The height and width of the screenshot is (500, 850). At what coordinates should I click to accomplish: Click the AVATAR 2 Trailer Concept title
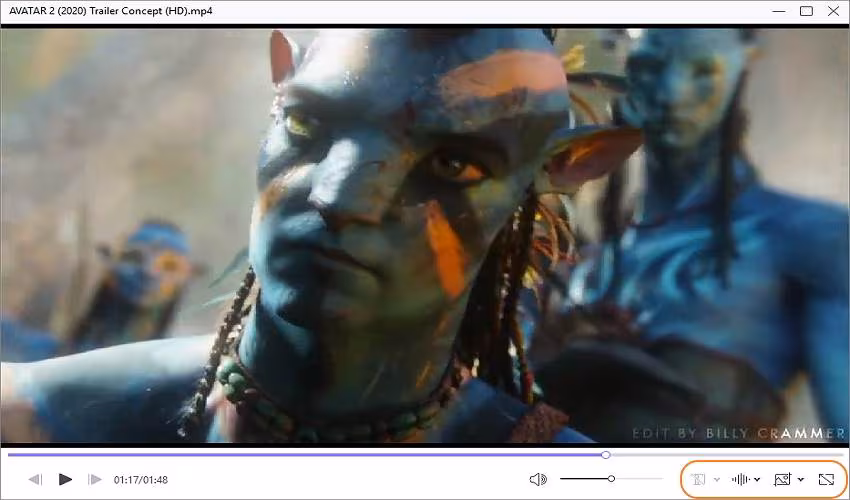pos(111,11)
